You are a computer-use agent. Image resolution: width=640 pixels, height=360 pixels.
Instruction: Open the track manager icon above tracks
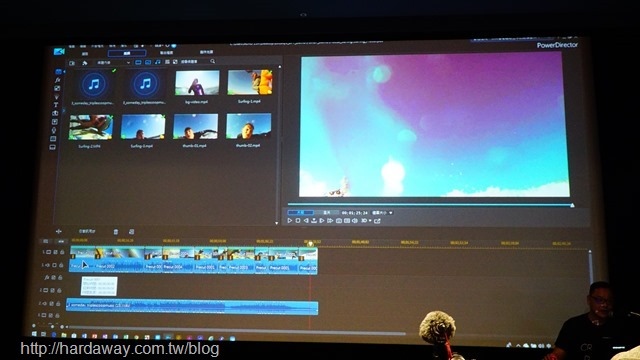(46, 241)
